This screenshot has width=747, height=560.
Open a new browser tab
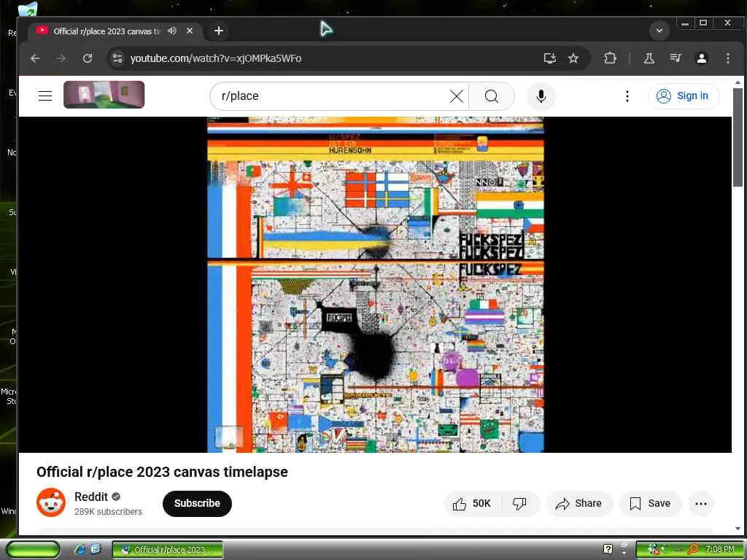tap(219, 31)
